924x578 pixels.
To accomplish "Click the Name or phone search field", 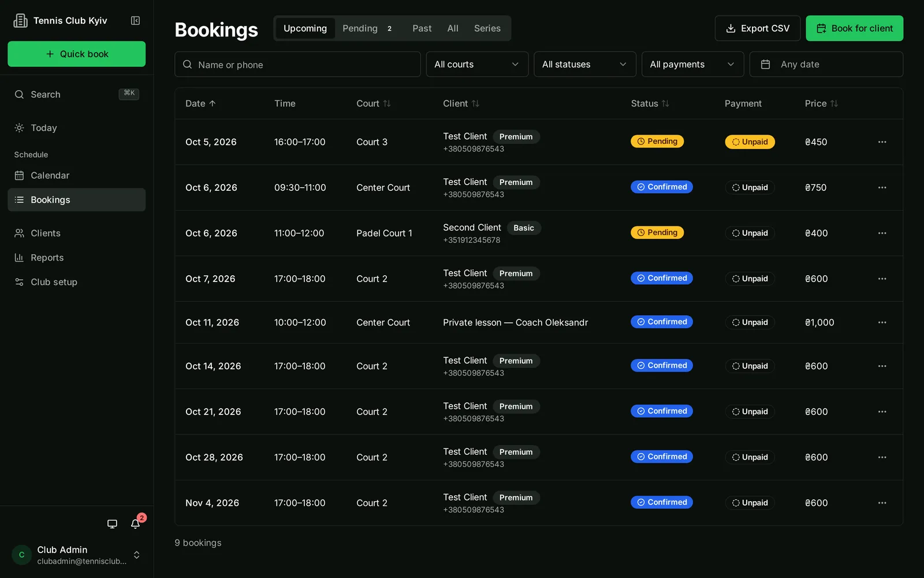I will pos(297,64).
